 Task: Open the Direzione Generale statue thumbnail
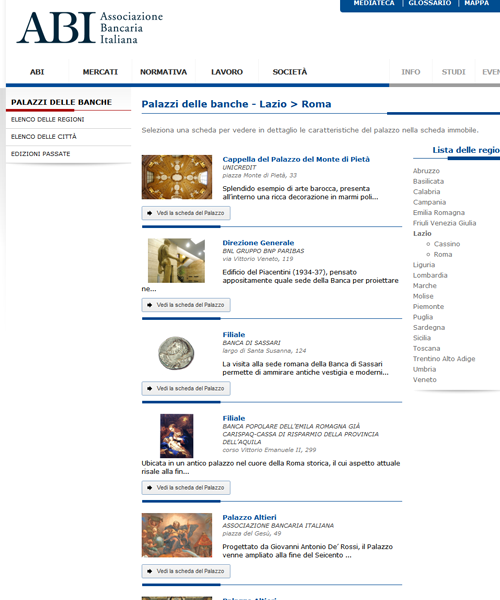coord(176,261)
